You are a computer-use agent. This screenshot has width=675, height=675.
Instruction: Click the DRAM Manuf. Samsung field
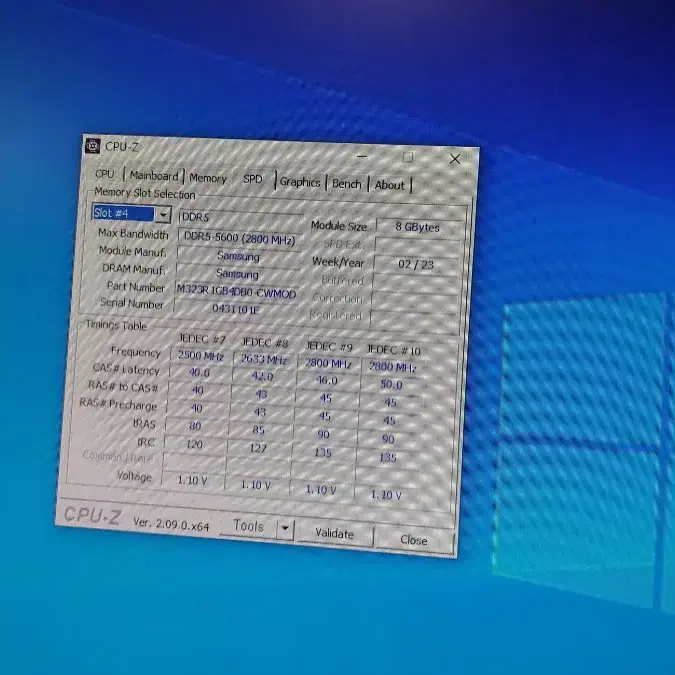tap(238, 274)
